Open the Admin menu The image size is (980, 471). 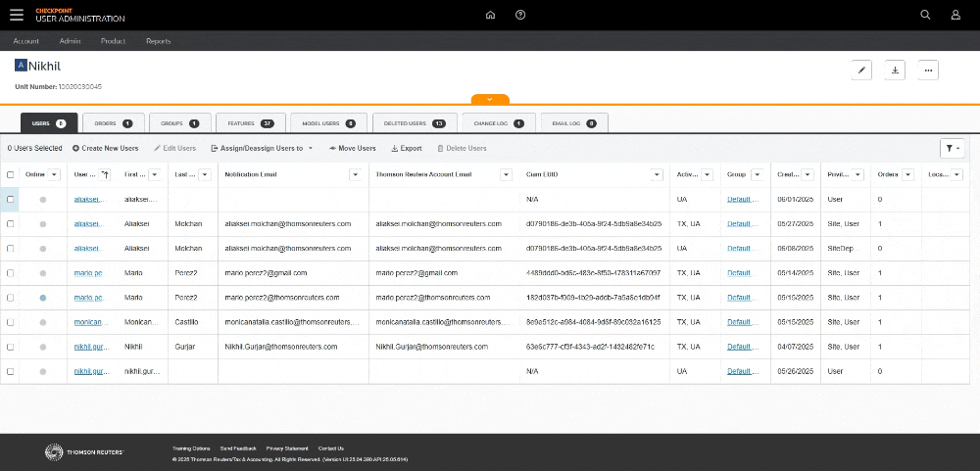tap(70, 41)
